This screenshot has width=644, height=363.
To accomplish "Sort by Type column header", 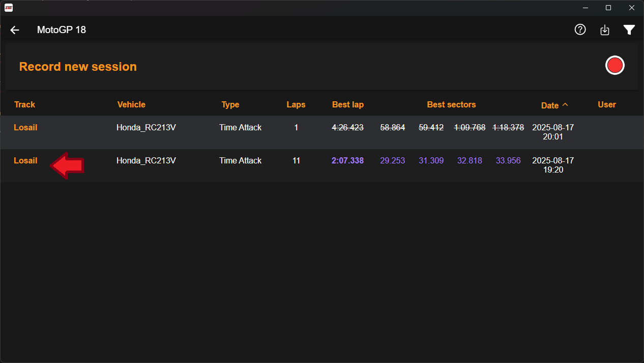I will tap(230, 104).
